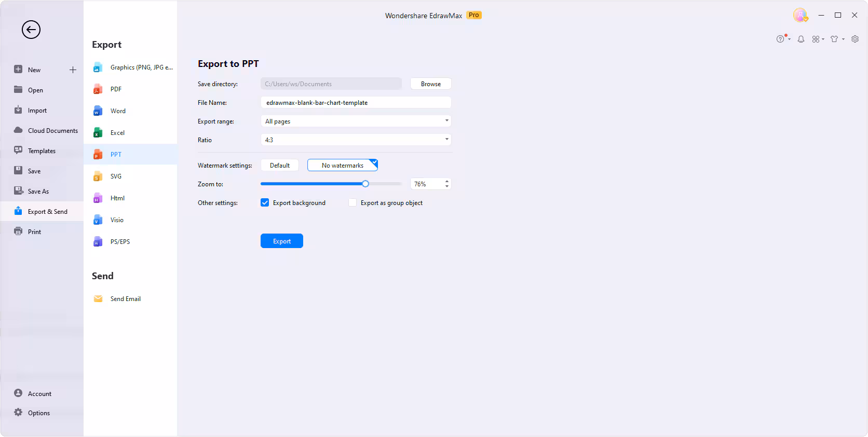The width and height of the screenshot is (868, 437).
Task: Open the notifications bell
Action: (x=801, y=39)
